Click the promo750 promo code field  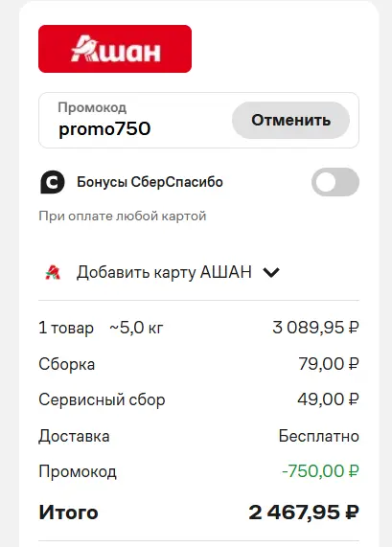tap(133, 121)
